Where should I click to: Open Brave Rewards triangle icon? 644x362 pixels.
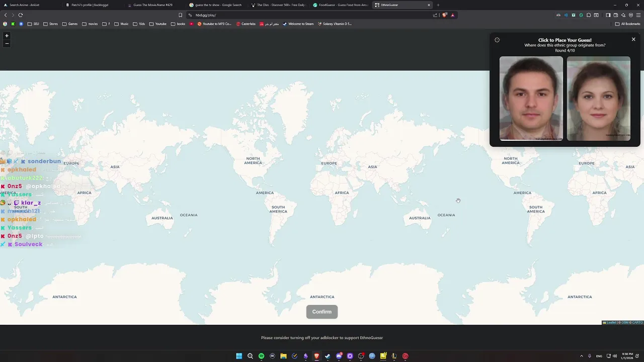point(452,15)
